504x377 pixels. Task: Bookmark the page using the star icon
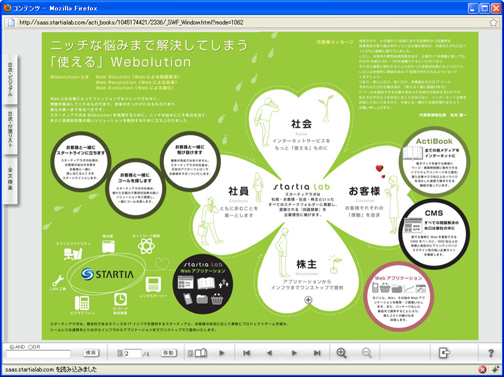coord(493,22)
